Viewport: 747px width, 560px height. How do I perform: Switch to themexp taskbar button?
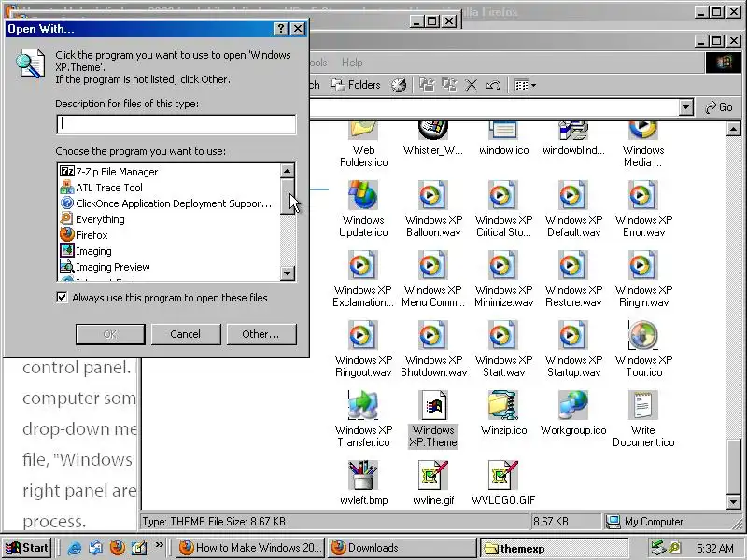(555, 548)
